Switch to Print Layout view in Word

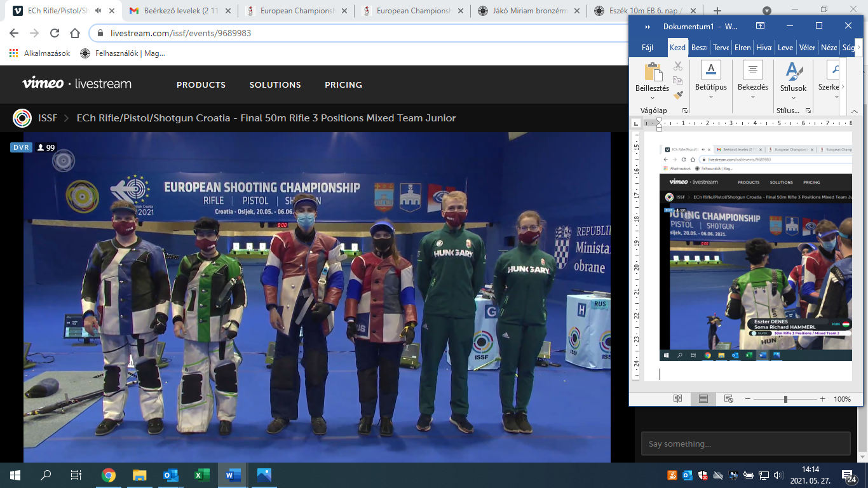(x=703, y=399)
